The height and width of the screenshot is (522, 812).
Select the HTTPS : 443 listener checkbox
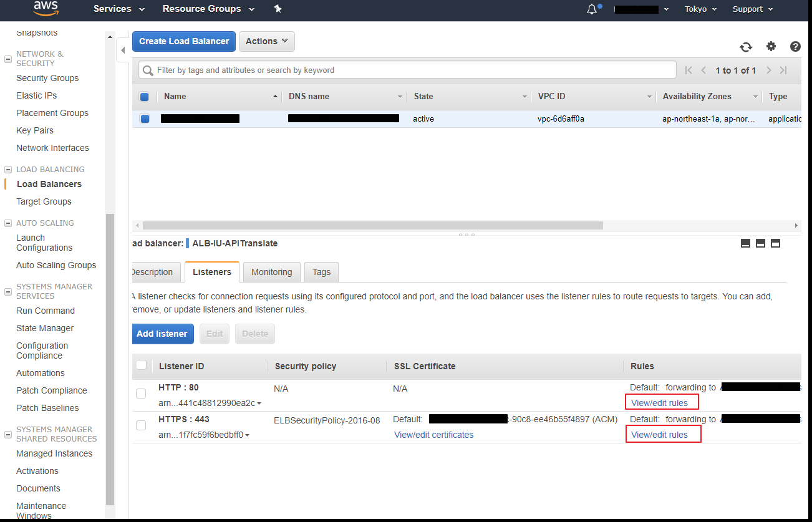(141, 425)
